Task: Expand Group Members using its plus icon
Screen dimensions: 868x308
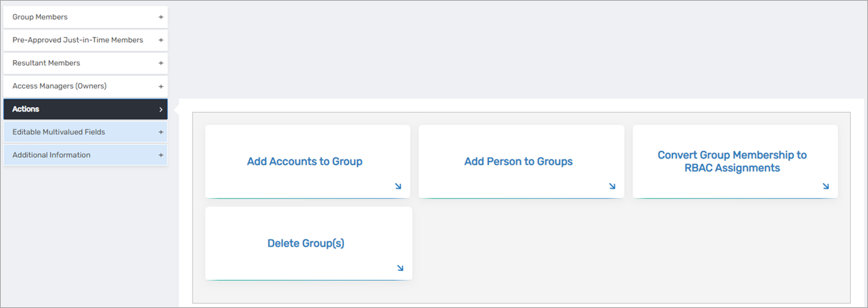Action: (x=161, y=17)
